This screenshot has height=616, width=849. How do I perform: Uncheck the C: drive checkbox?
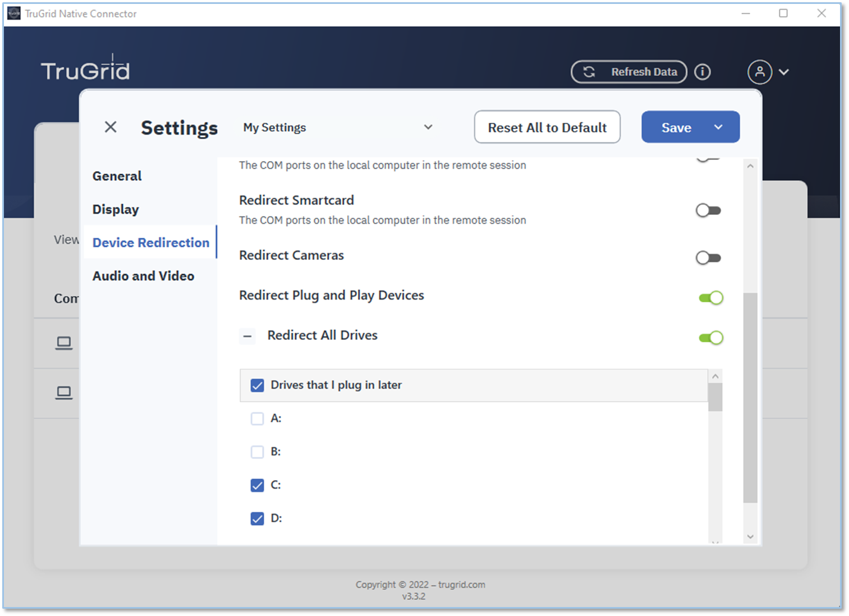(258, 485)
